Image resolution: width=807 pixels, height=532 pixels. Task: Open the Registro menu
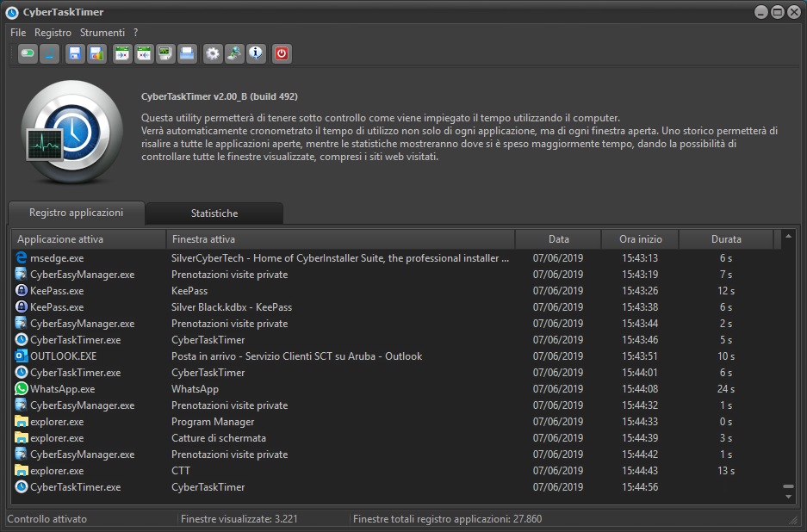[53, 33]
